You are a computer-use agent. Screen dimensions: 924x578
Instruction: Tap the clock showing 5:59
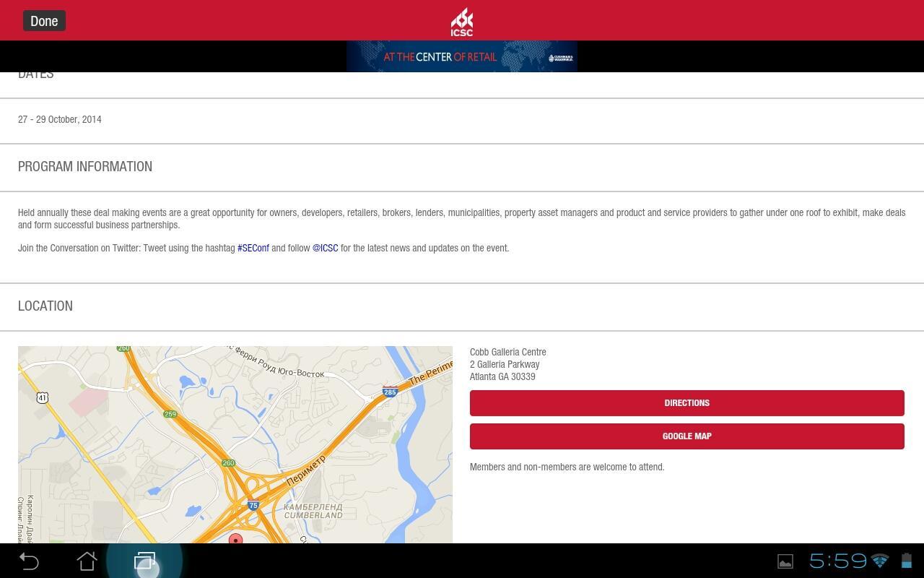[840, 561]
